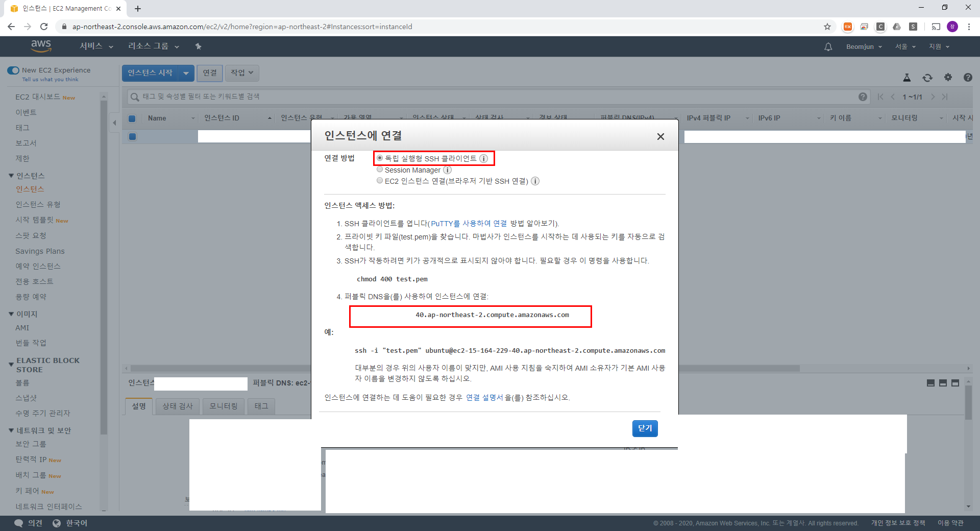Collapse ELASTIC BLOCK STORE section
980x531 pixels.
(x=11, y=365)
